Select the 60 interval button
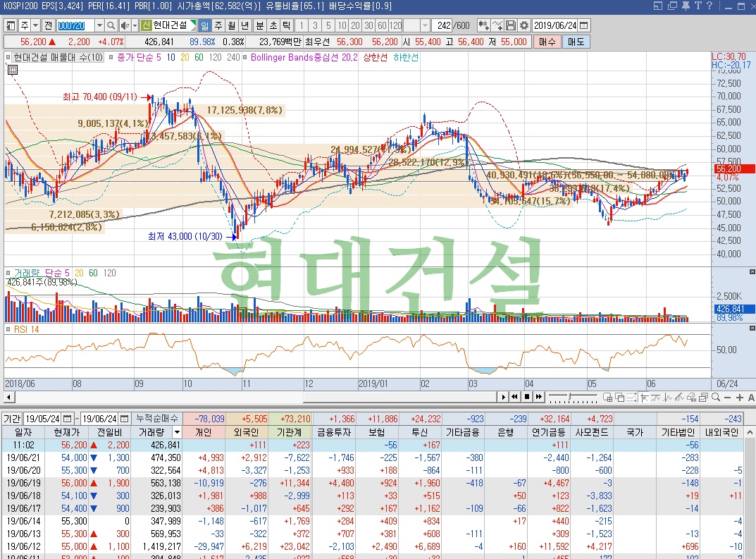 [x=382, y=25]
